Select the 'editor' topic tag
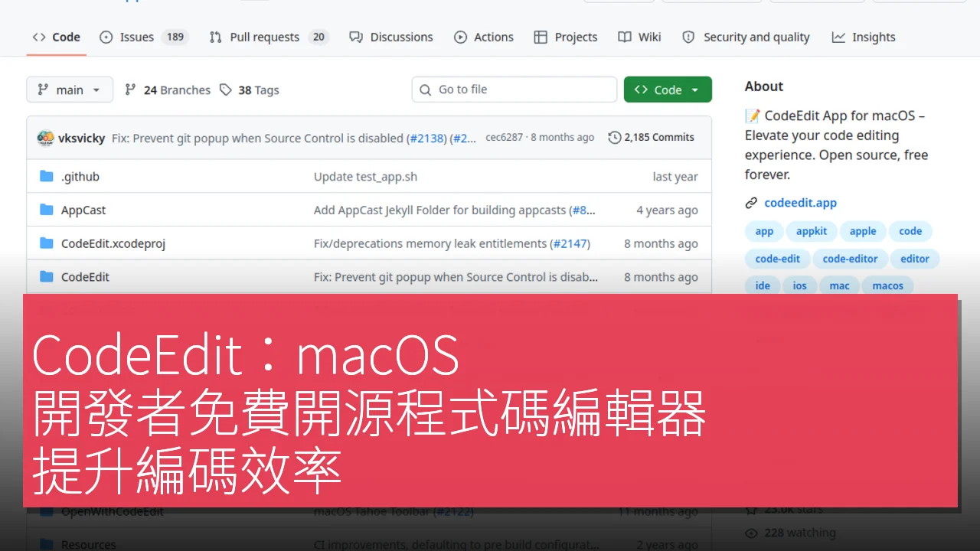Screen dimensions: 980x551 point(915,259)
